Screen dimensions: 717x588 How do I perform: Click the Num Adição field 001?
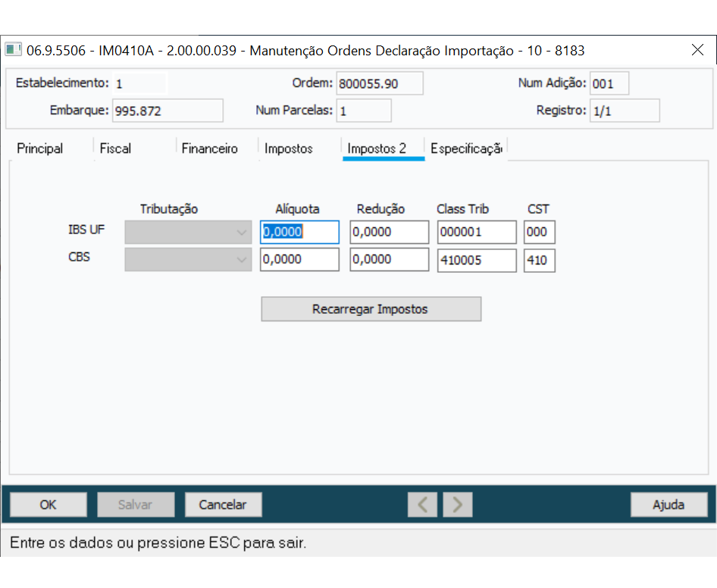pyautogui.click(x=609, y=83)
